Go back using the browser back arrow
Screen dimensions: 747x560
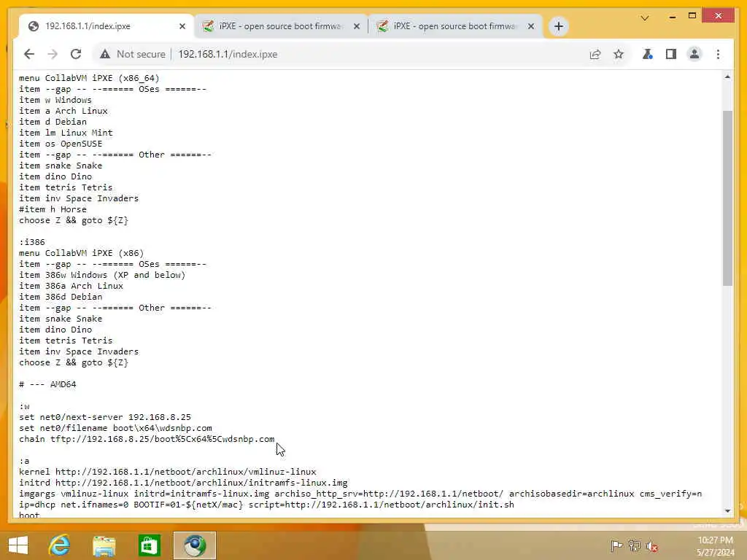click(29, 54)
